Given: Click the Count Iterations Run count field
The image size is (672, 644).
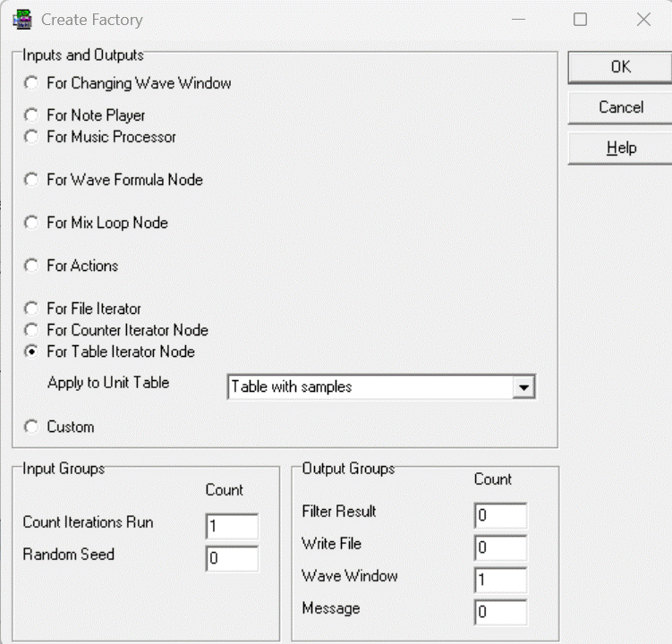Looking at the screenshot, I should pyautogui.click(x=232, y=527).
